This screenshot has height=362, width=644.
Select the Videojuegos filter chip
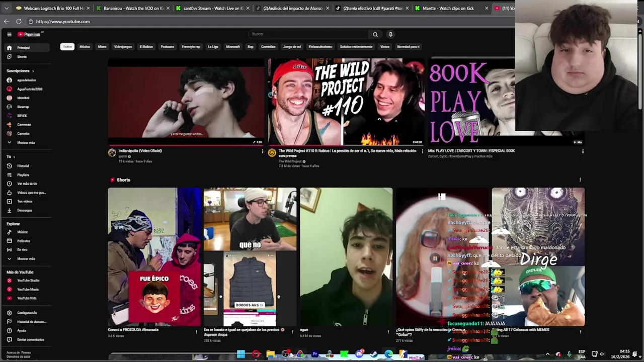(x=123, y=47)
